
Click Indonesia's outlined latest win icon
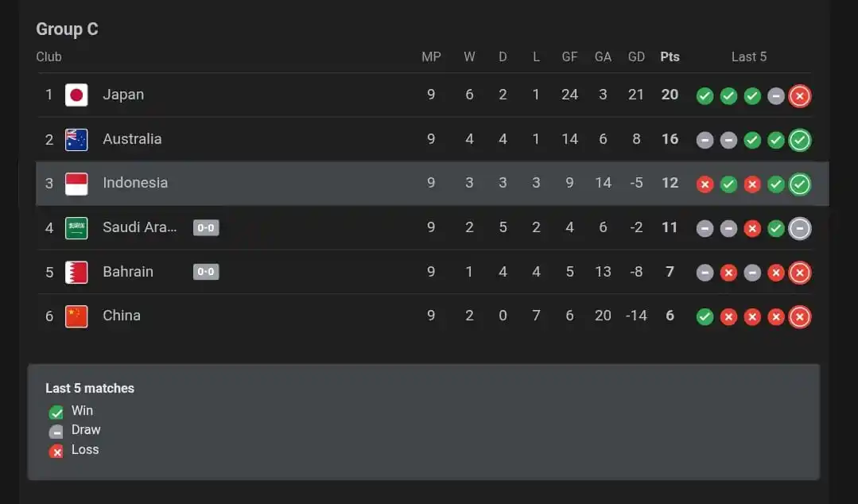click(x=799, y=184)
